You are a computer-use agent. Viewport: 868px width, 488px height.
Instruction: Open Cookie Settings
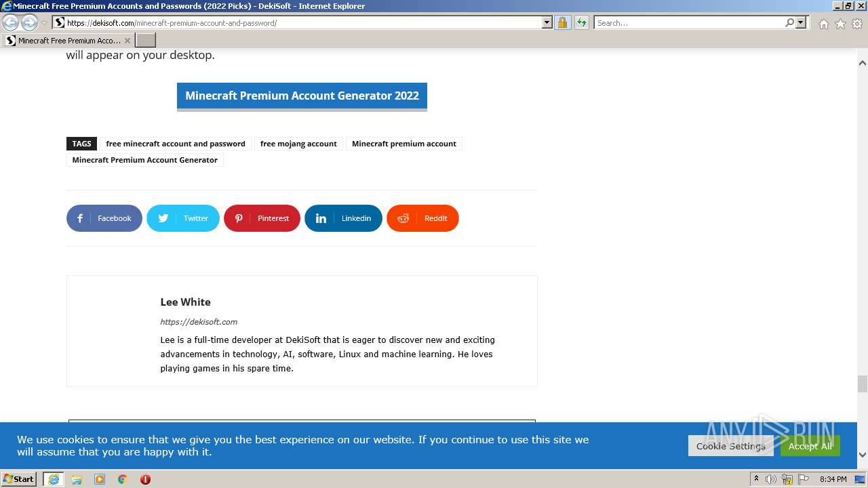click(x=731, y=446)
